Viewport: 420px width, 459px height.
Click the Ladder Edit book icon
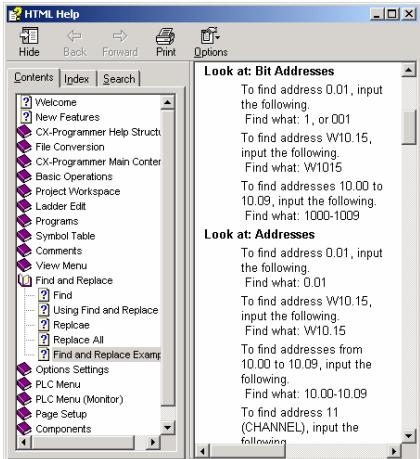point(24,206)
